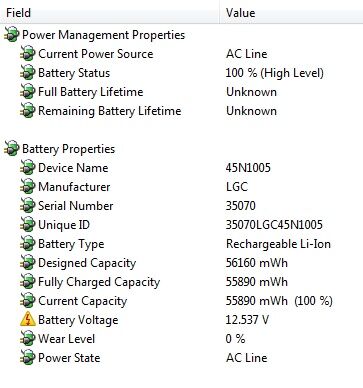Select the Current Capacity field label
363x388 pixels.
point(83,301)
